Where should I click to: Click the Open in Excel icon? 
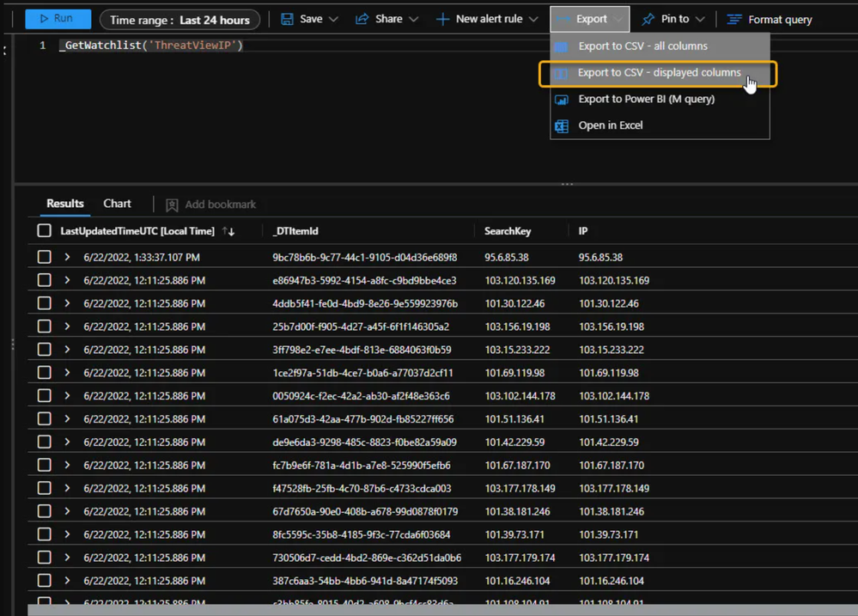pos(562,126)
